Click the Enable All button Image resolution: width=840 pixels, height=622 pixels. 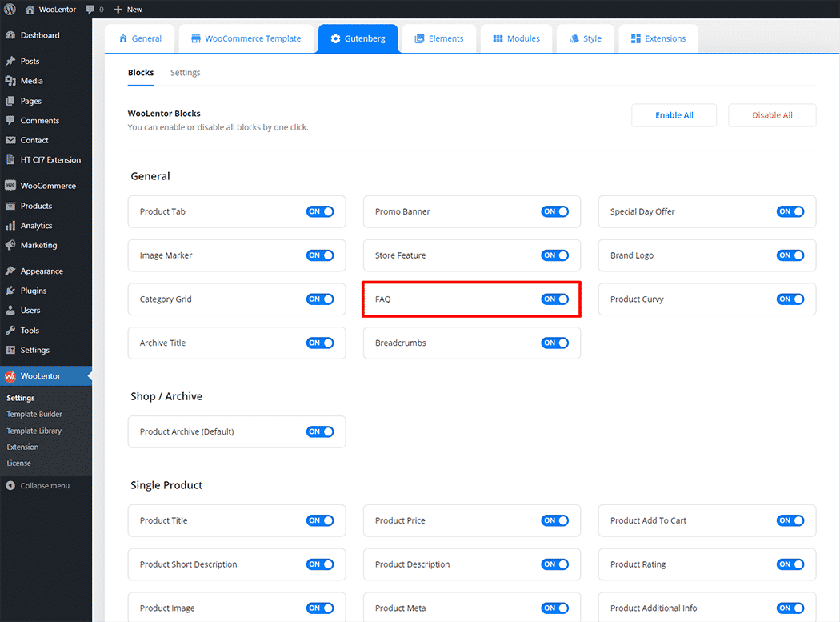[674, 115]
